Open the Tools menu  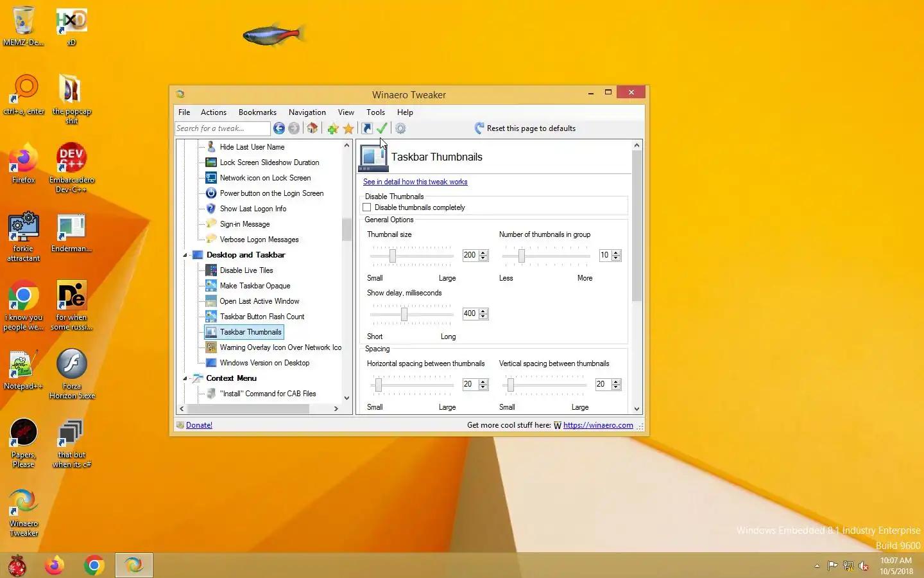[x=376, y=112]
